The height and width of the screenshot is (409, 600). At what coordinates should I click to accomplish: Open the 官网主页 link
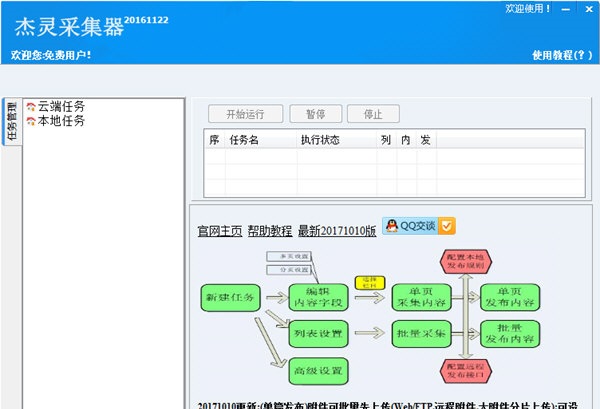point(220,231)
